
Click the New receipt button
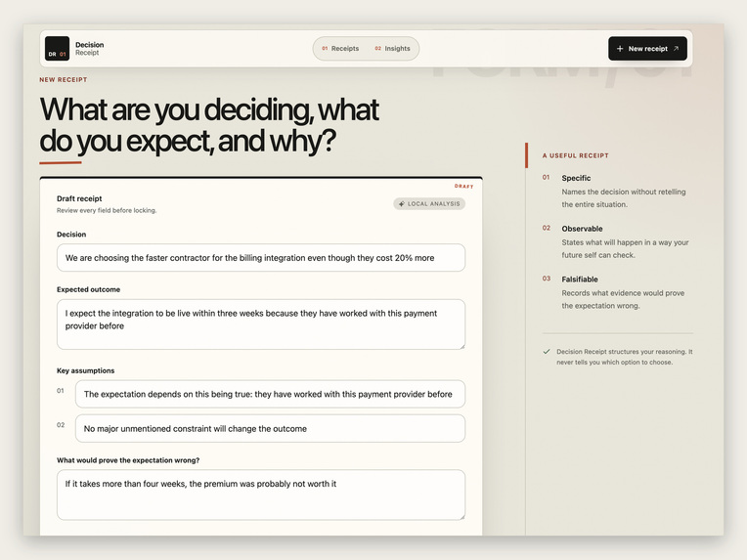click(x=647, y=49)
